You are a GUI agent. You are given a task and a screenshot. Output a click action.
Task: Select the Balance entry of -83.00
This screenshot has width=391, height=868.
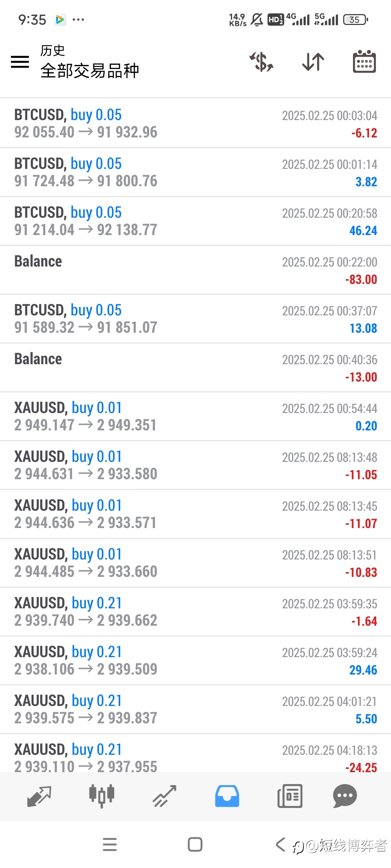(195, 270)
